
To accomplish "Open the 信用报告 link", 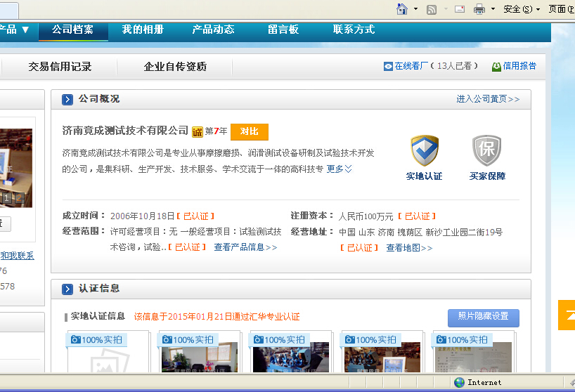I will pos(519,66).
